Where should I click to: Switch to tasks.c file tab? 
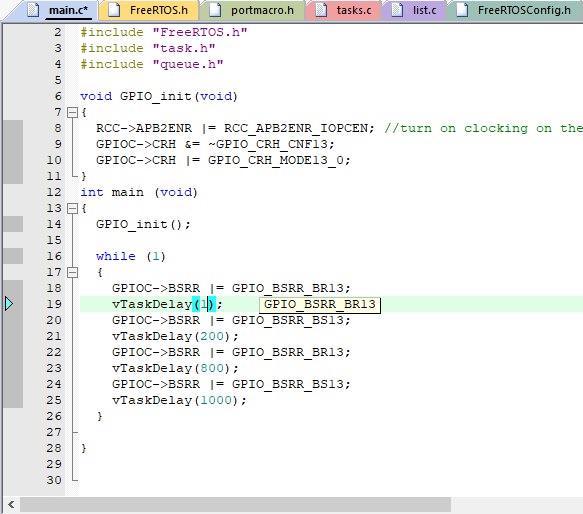tap(344, 10)
